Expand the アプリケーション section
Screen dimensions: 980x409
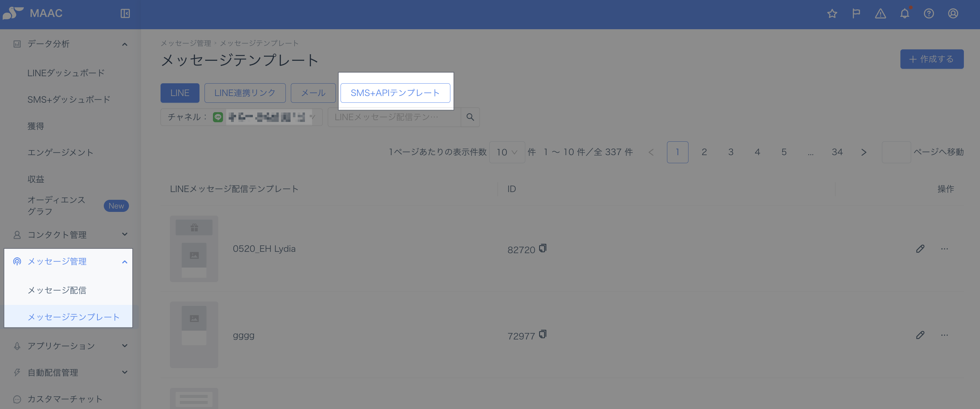(x=124, y=346)
